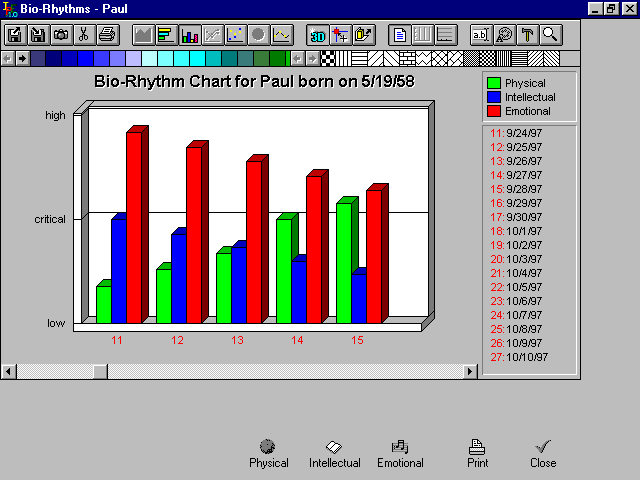640x480 pixels.
Task: Switch to horizontal bar chart type
Action: pyautogui.click(x=166, y=35)
